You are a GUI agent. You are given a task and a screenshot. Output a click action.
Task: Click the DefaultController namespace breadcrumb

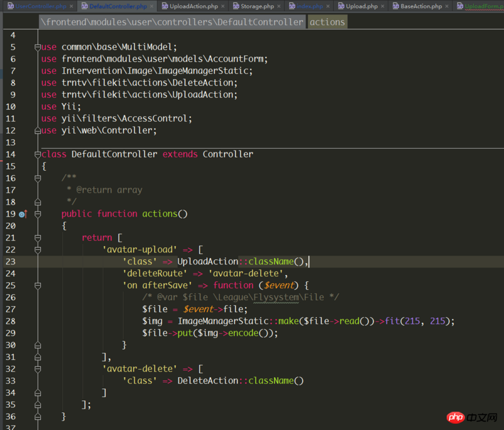tap(172, 22)
